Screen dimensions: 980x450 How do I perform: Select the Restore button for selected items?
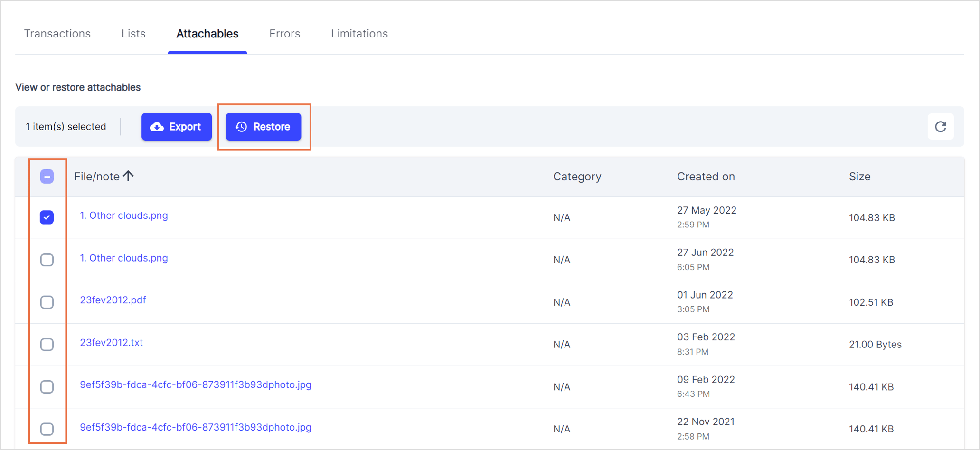263,127
